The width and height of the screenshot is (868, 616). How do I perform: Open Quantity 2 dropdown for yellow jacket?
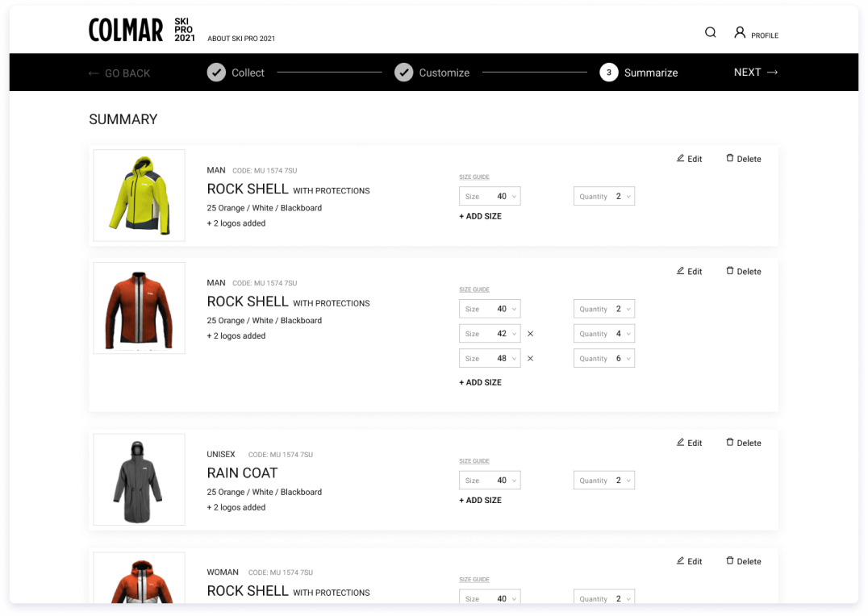coord(604,197)
